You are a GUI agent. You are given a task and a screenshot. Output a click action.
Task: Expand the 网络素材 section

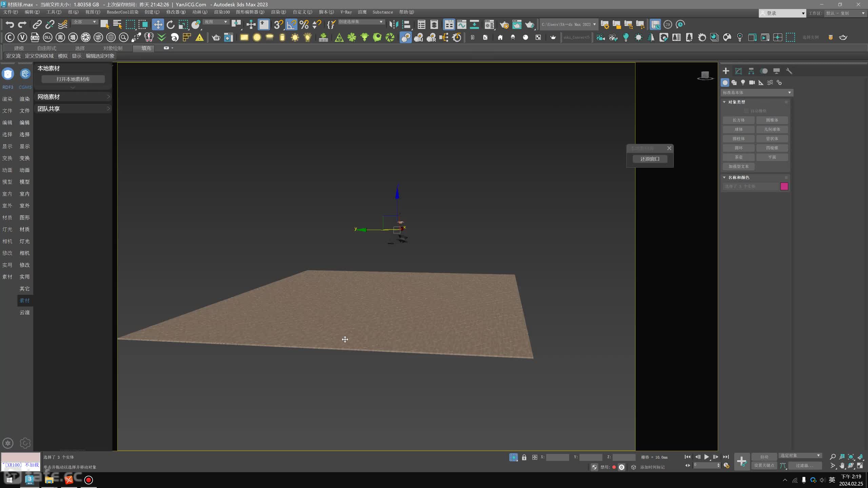click(x=73, y=97)
